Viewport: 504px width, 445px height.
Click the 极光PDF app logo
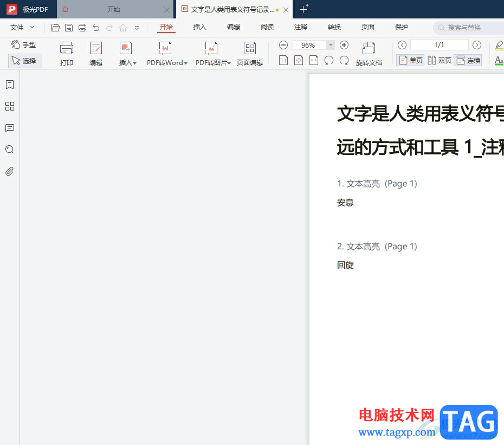(x=12, y=9)
